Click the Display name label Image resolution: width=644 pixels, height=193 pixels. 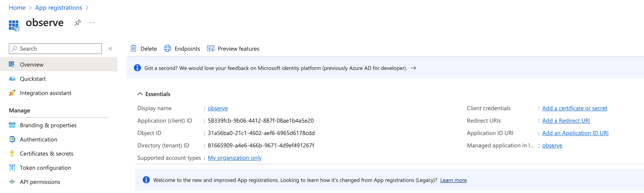(154, 108)
